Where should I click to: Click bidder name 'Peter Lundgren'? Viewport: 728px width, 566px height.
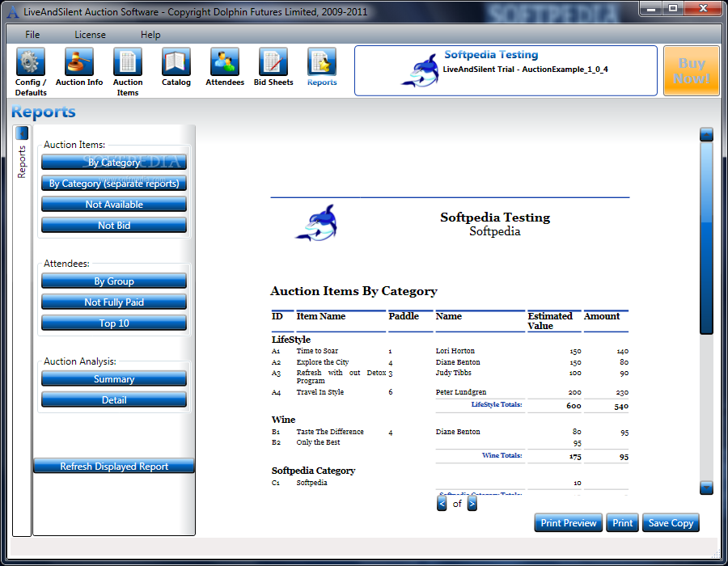point(461,392)
